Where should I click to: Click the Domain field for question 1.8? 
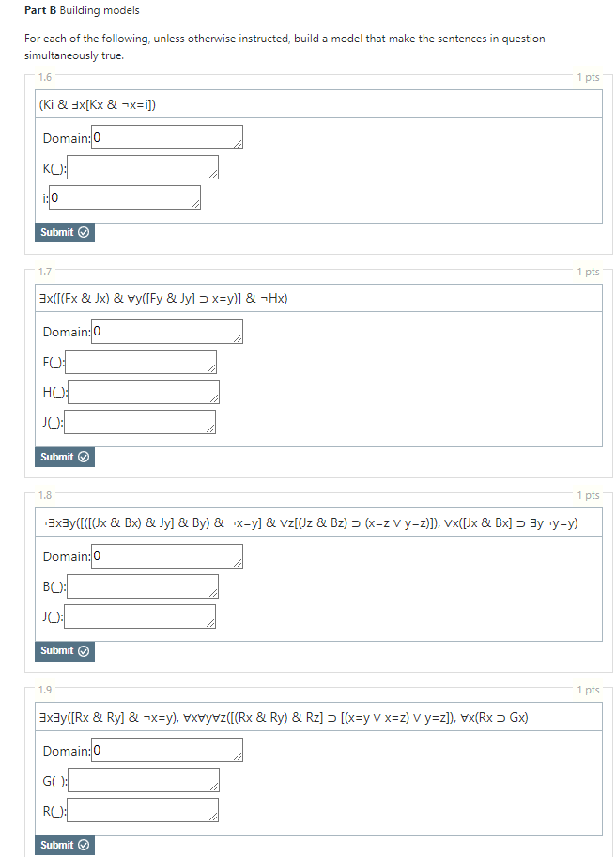tap(166, 555)
